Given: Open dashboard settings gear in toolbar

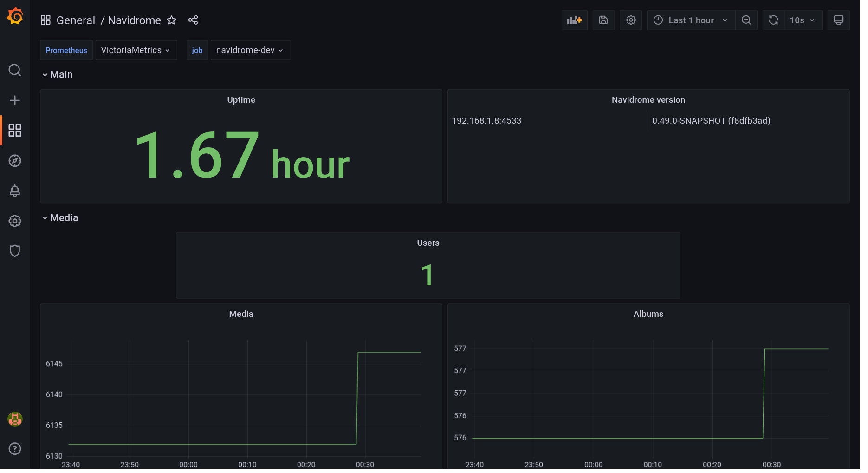Looking at the screenshot, I should (631, 20).
